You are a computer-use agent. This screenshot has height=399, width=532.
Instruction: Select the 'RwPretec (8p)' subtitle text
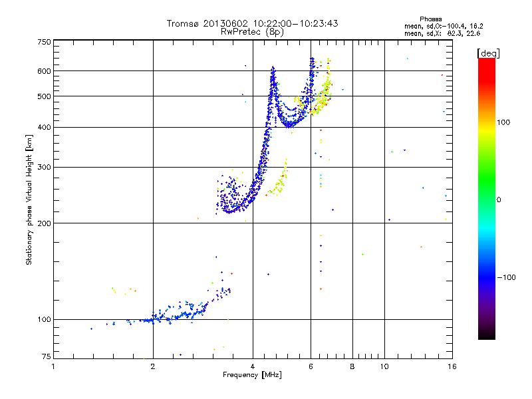[x=252, y=32]
